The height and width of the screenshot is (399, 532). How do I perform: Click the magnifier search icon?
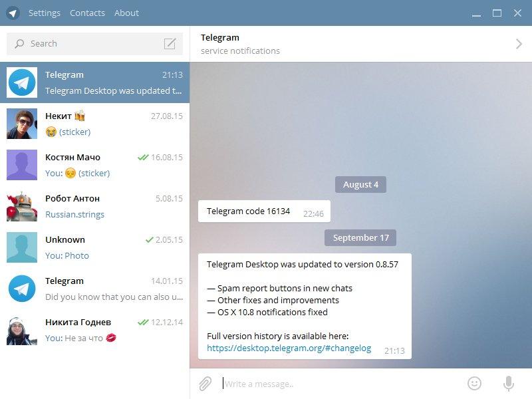[x=19, y=44]
